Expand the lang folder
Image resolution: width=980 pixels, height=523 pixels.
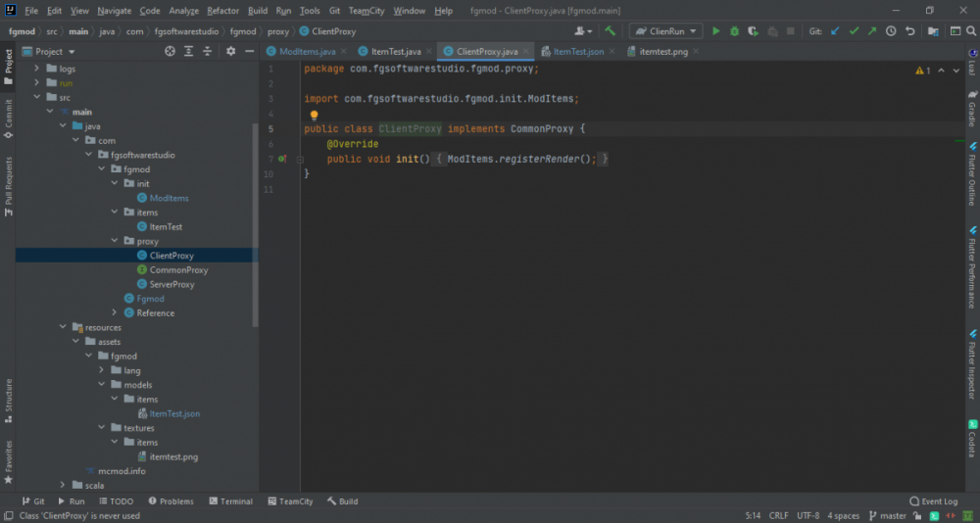[x=101, y=370]
